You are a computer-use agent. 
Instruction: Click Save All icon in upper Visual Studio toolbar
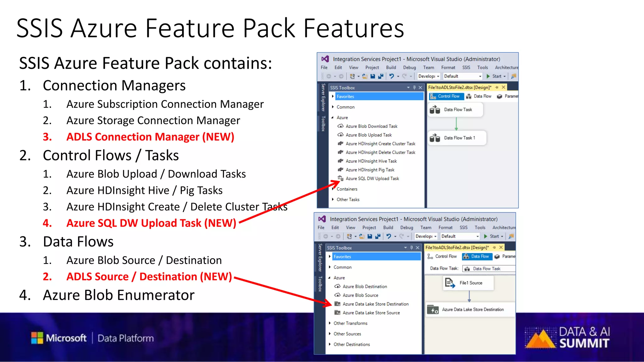click(381, 76)
